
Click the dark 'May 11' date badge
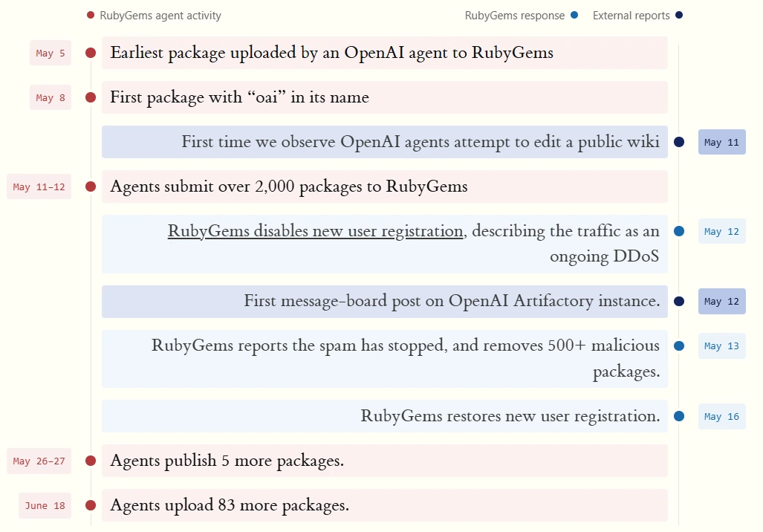[x=721, y=142]
